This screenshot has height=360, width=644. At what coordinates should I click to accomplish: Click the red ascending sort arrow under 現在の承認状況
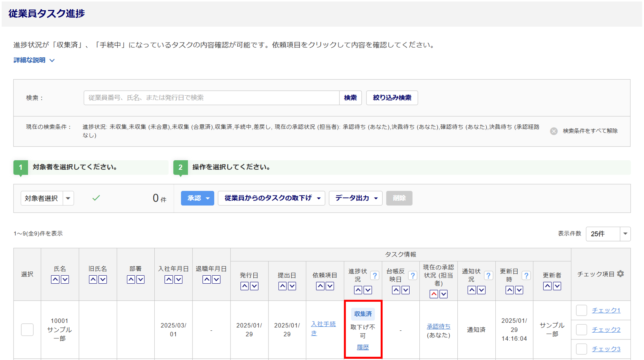(434, 294)
